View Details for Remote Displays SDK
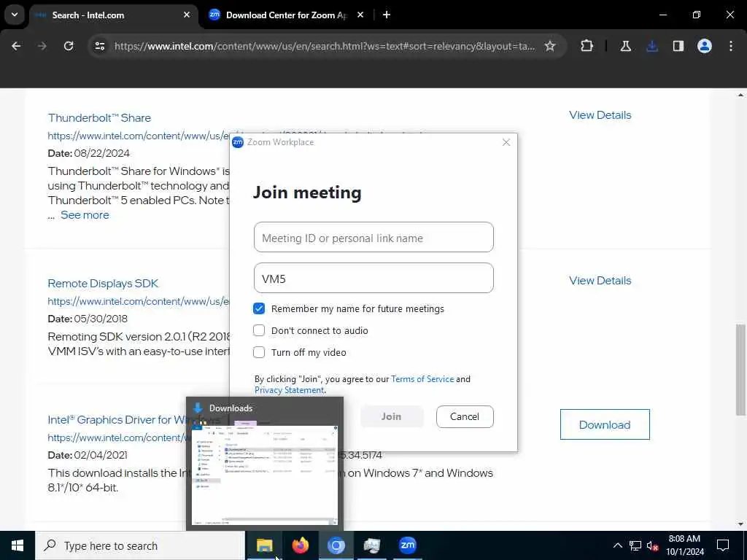The width and height of the screenshot is (747, 560). 600,281
